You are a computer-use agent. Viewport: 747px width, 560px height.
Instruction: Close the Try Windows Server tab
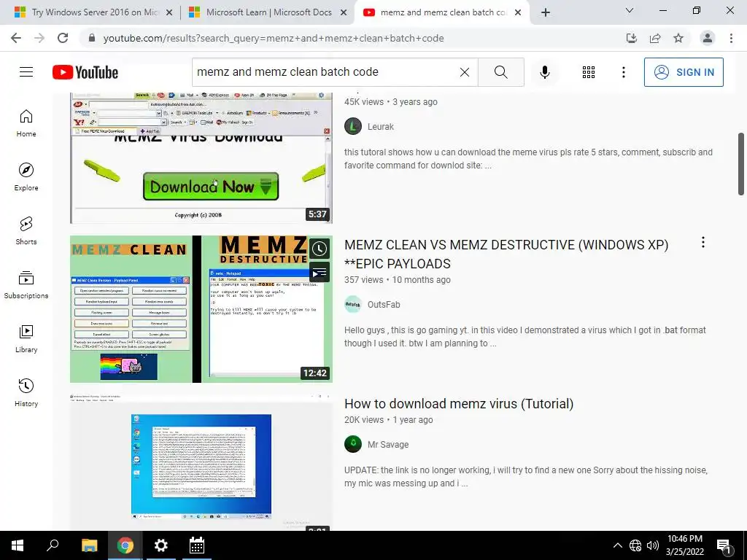coord(169,12)
